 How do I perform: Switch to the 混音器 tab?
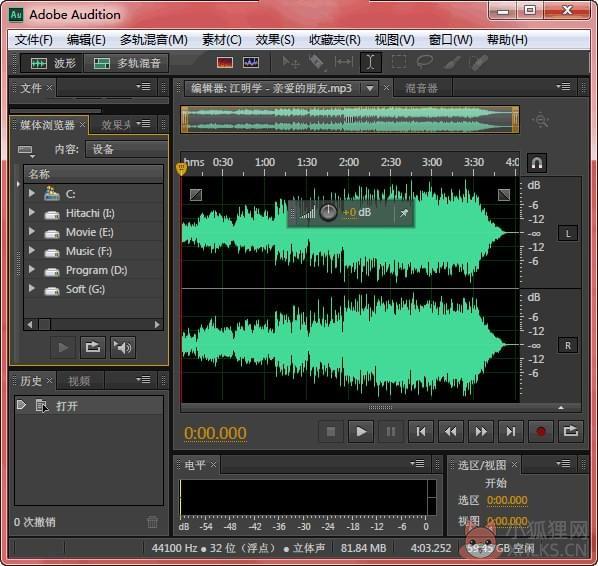[421, 88]
